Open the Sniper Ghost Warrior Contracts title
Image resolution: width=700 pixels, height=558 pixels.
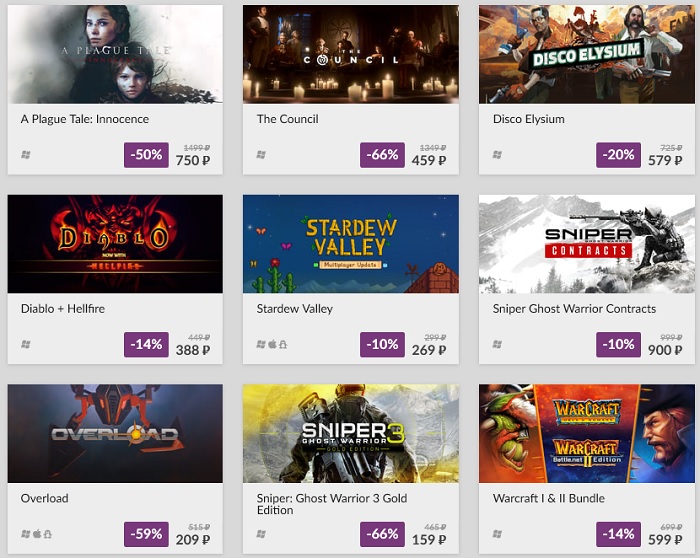click(574, 308)
